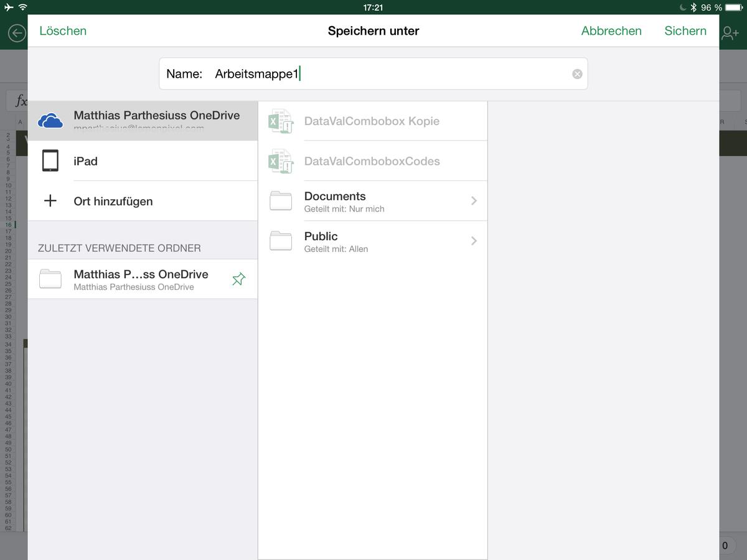The width and height of the screenshot is (747, 560).
Task: Tap the 17:21 clock in status bar
Action: (x=373, y=7)
